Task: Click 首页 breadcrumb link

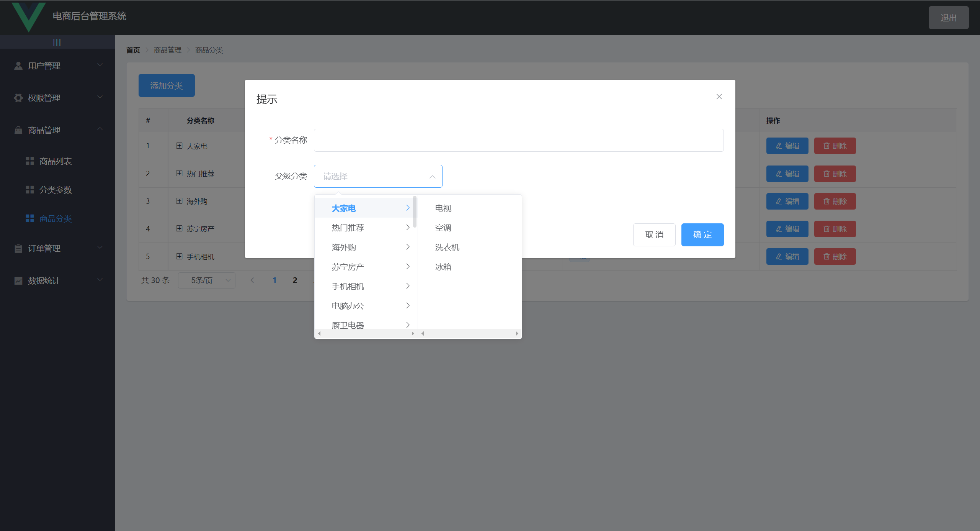Action: pos(133,50)
